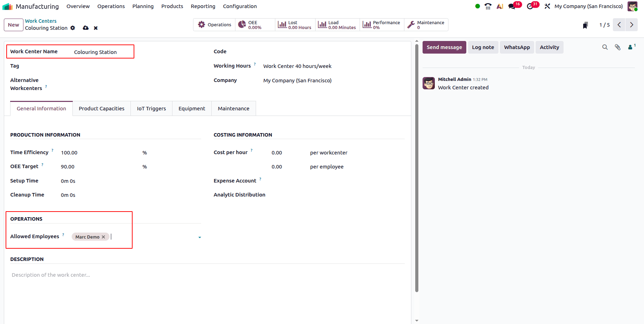Click the form vertical scrollbar

click(x=417, y=168)
